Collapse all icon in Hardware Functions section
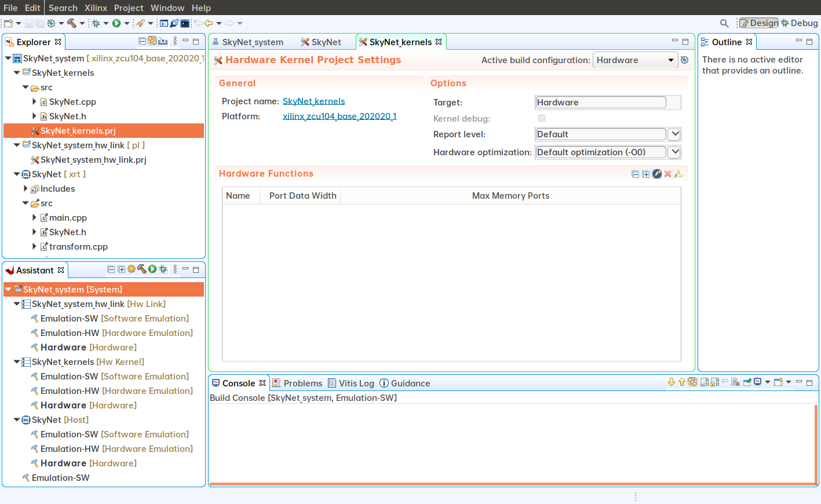This screenshot has width=821, height=504. (x=636, y=174)
